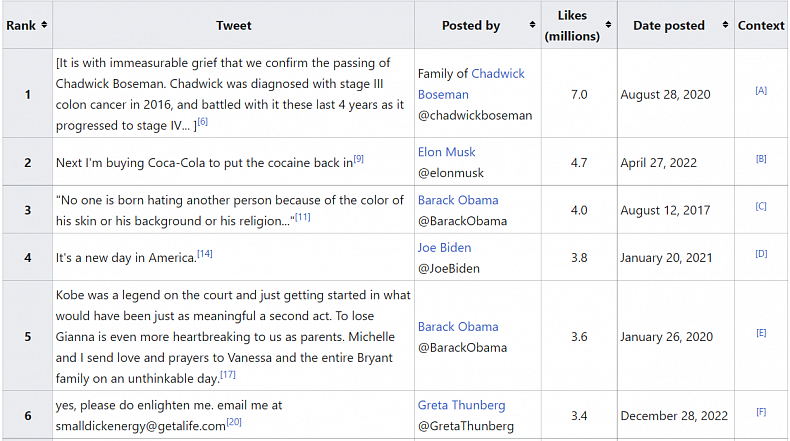Follow the Joe Biden link
This screenshot has height=441, width=790.
[x=444, y=247]
